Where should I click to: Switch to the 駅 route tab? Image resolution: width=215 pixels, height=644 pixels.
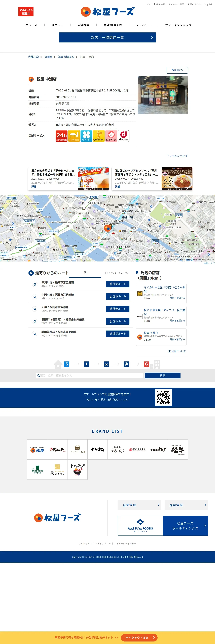pos(85,273)
